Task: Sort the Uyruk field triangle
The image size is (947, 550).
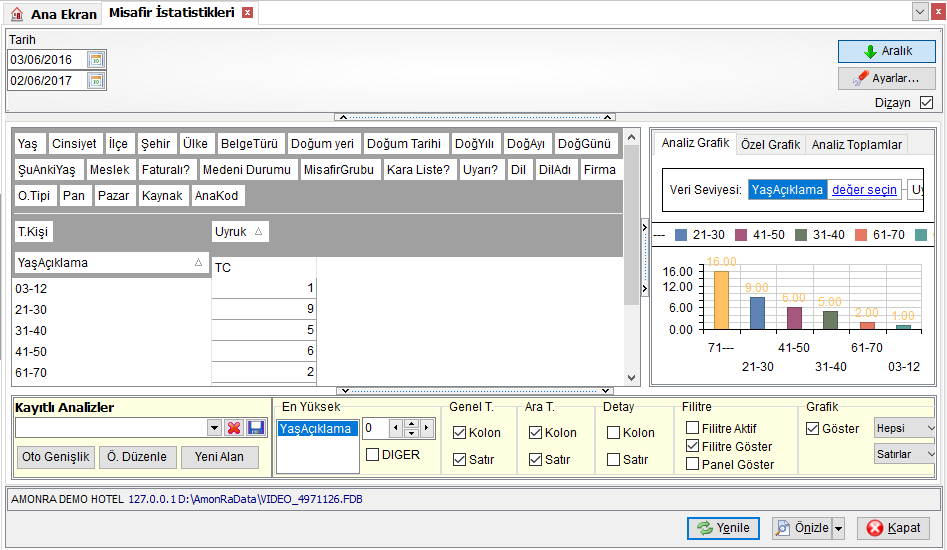Action: point(258,231)
